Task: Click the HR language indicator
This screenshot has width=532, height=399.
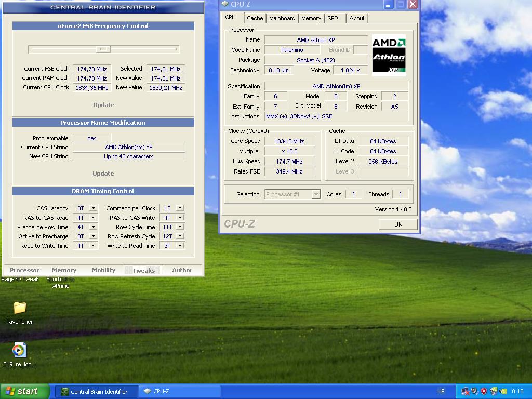Action: tap(441, 391)
